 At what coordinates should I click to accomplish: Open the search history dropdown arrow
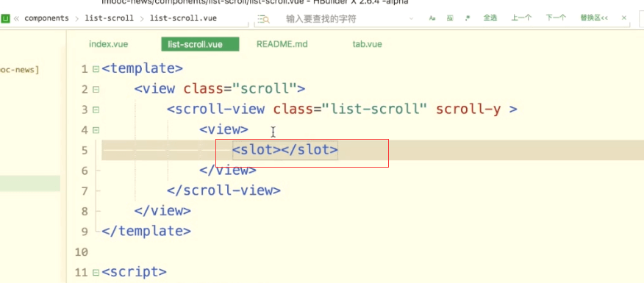point(411,19)
